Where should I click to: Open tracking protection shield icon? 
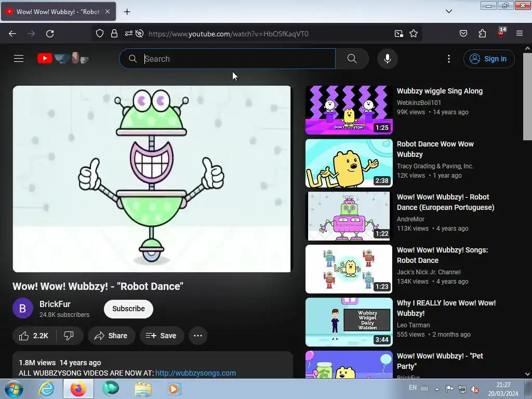(99, 33)
